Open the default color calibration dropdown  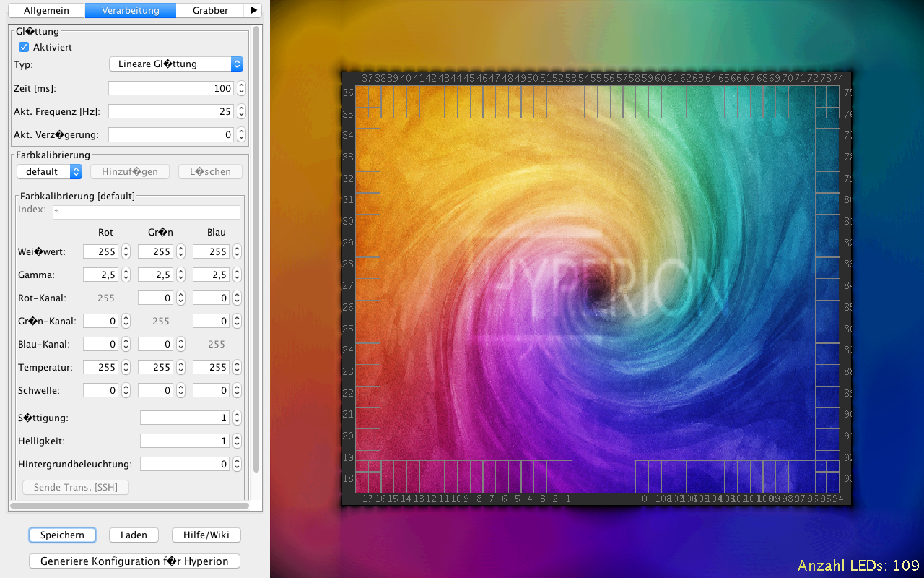(49, 171)
